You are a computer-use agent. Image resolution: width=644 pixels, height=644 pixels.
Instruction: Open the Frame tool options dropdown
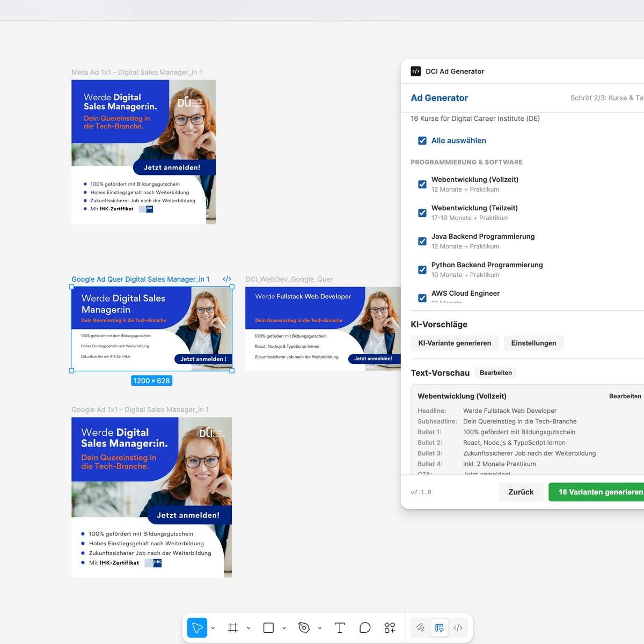click(x=248, y=628)
